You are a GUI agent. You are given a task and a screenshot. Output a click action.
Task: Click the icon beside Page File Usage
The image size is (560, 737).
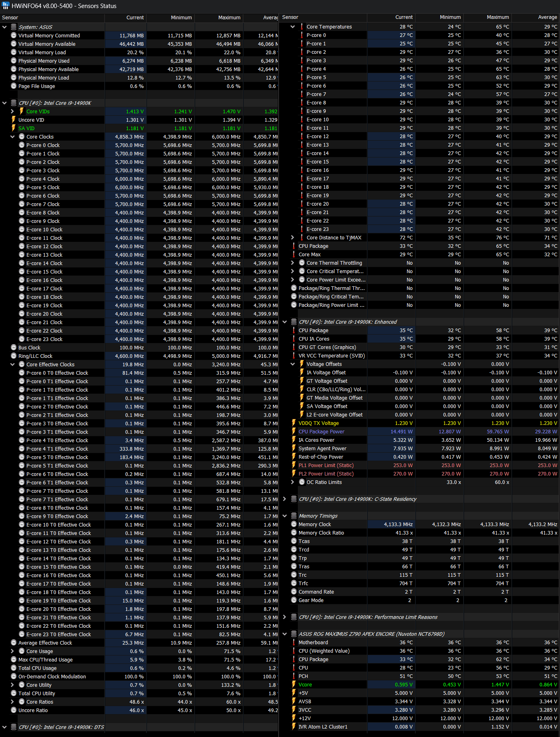click(14, 86)
